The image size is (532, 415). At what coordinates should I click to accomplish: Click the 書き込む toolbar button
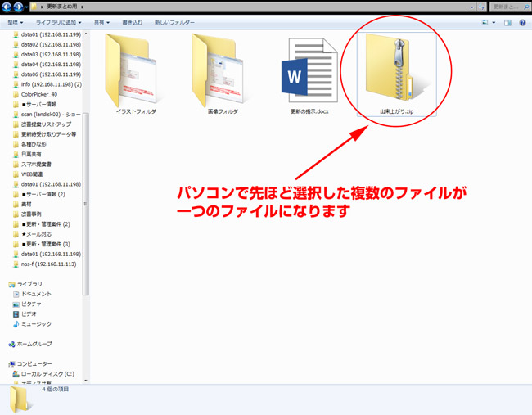pos(132,22)
